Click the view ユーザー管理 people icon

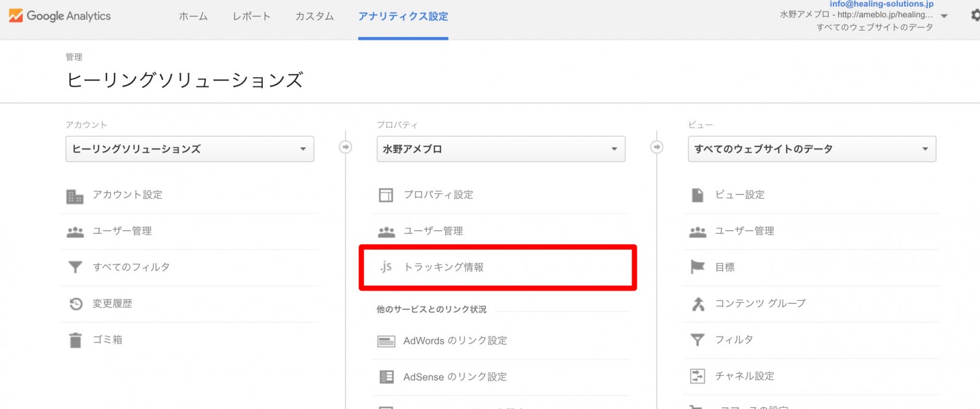pyautogui.click(x=698, y=232)
